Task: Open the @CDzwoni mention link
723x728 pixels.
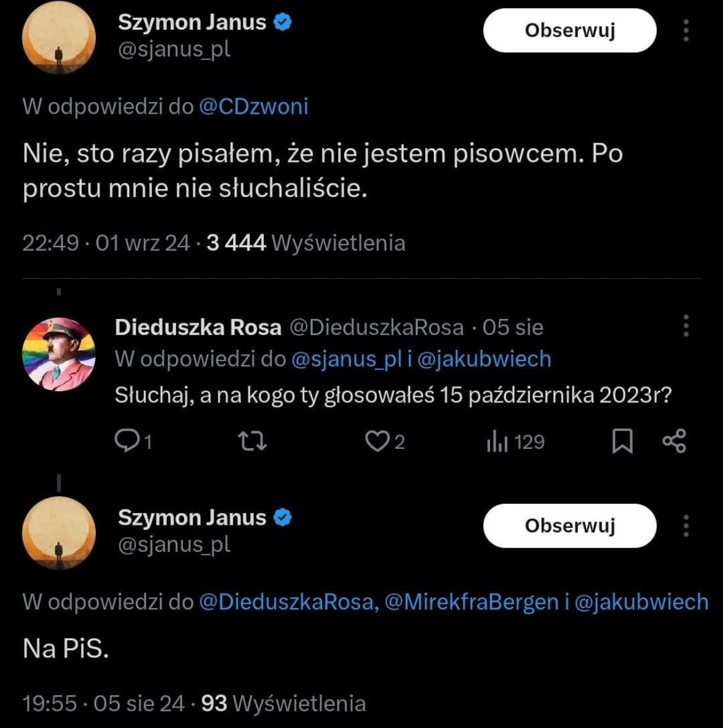Action: pyautogui.click(x=253, y=106)
